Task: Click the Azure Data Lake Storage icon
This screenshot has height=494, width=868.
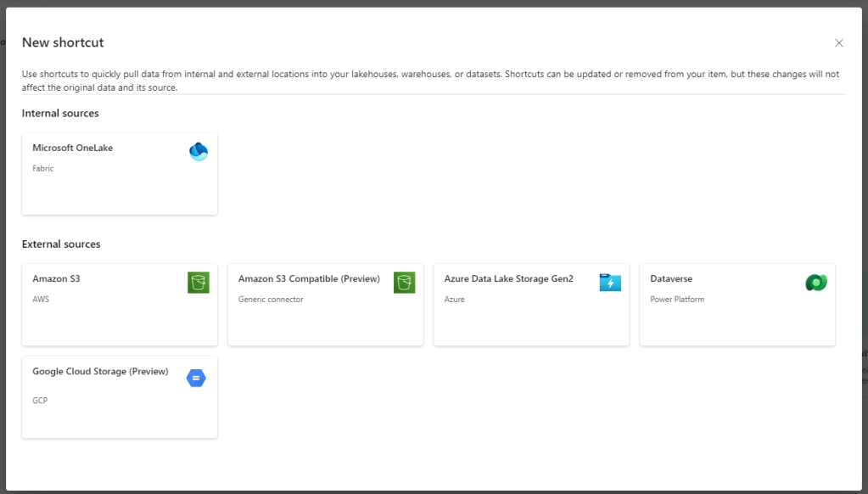Action: 610,283
